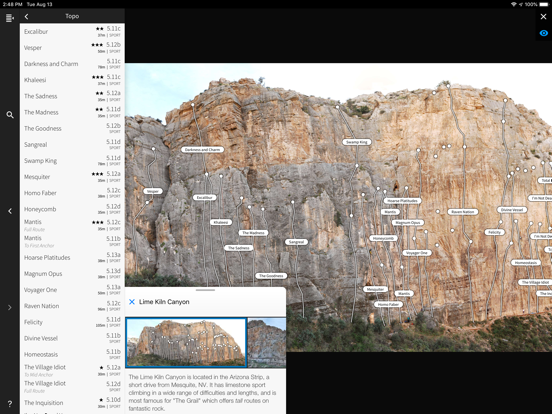552x414 pixels.
Task: Select Excalibur route in list
Action: 72,32
